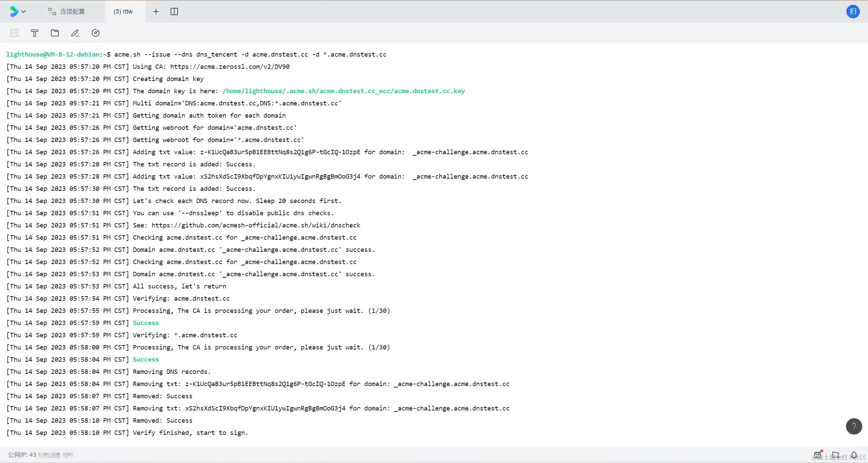Open the code snippet panel icon
This screenshot has width=868, height=463.
tap(14, 33)
